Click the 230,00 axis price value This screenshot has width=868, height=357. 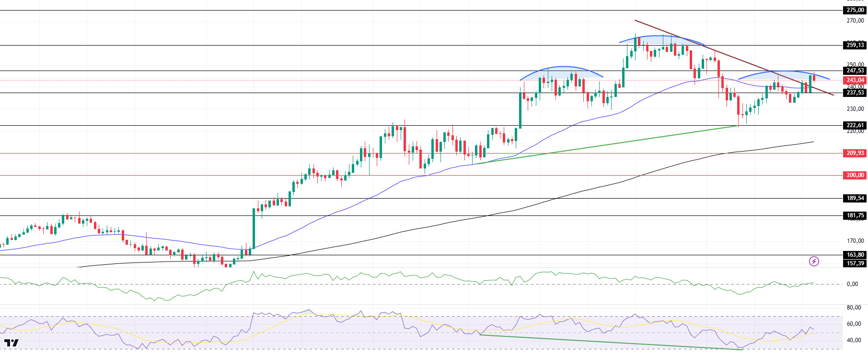pos(855,109)
